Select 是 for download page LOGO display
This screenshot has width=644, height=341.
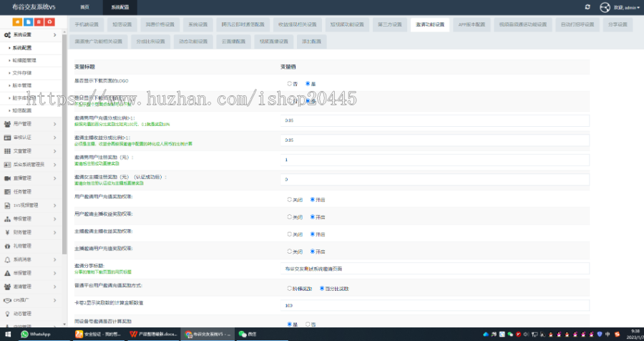pyautogui.click(x=308, y=84)
